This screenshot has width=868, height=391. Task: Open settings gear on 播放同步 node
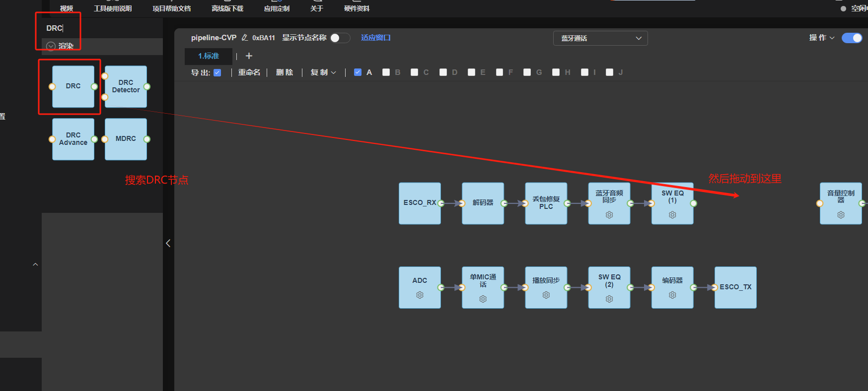pyautogui.click(x=546, y=295)
